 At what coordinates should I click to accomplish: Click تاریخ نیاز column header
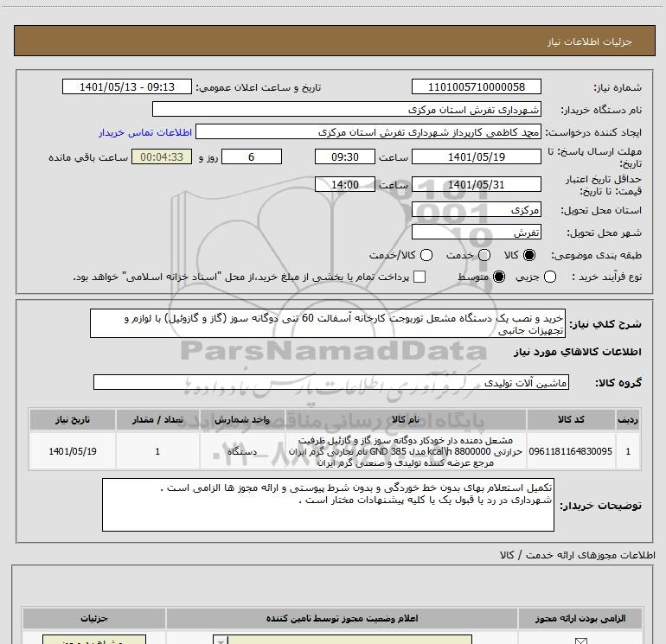(x=72, y=419)
